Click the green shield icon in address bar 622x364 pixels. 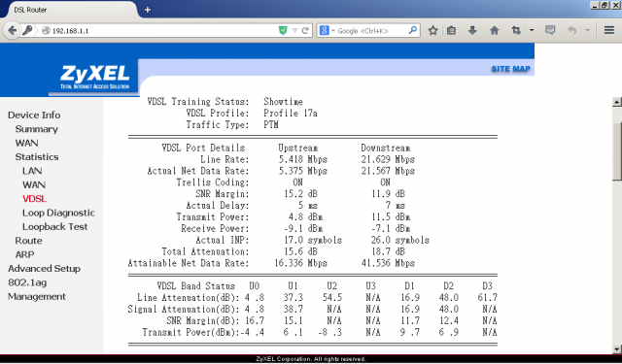283,30
